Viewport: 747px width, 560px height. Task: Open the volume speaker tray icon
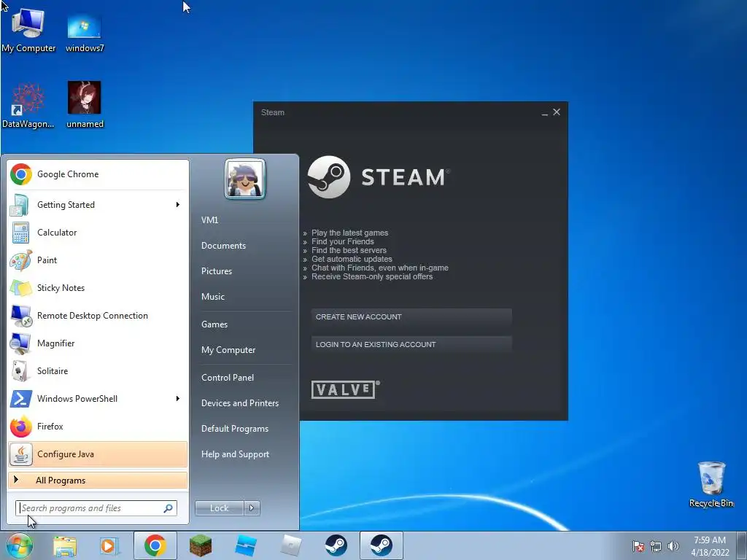tap(673, 546)
